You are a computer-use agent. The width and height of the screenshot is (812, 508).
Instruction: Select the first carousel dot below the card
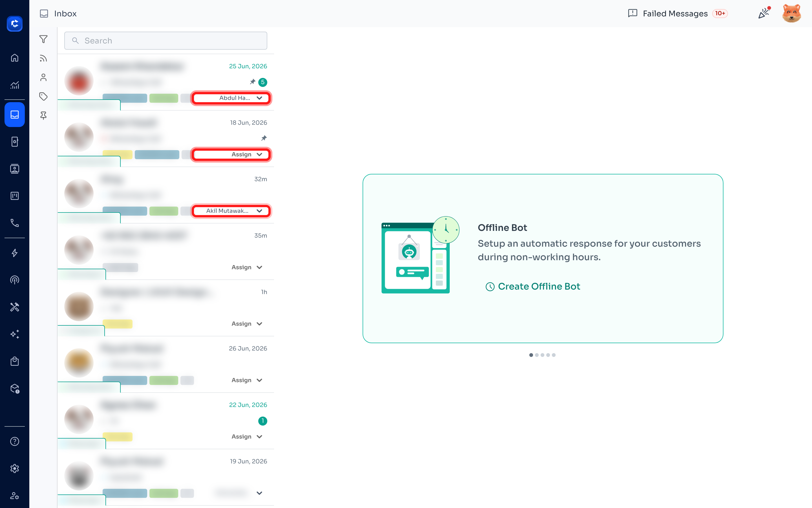click(531, 355)
